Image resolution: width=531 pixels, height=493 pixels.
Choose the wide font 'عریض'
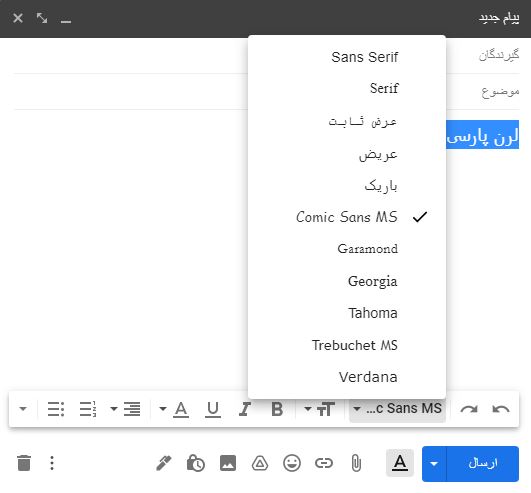tap(347, 154)
